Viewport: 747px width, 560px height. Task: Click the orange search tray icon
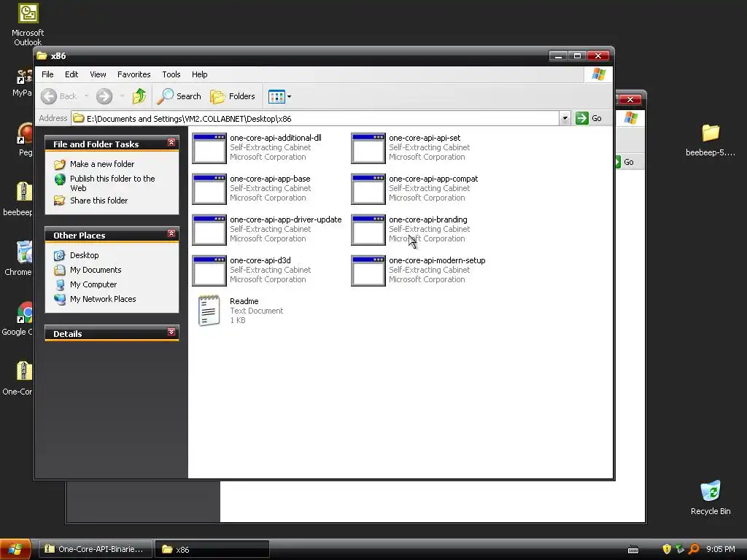pos(694,549)
